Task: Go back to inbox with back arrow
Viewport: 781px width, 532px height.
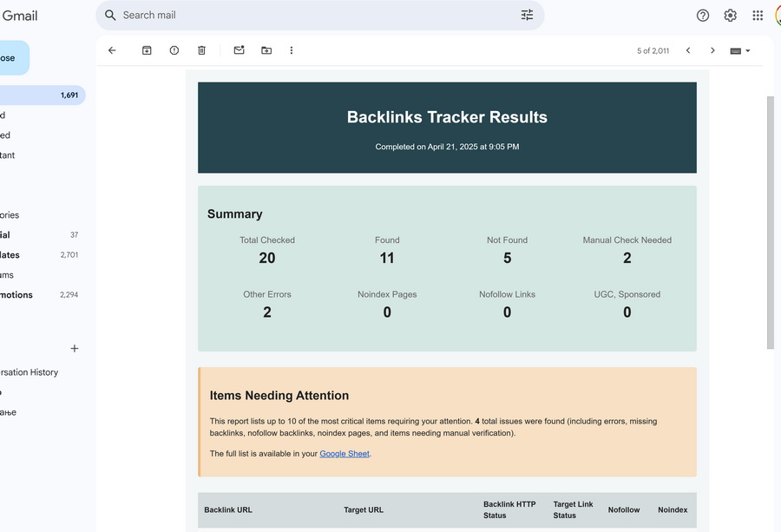Action: (x=112, y=50)
